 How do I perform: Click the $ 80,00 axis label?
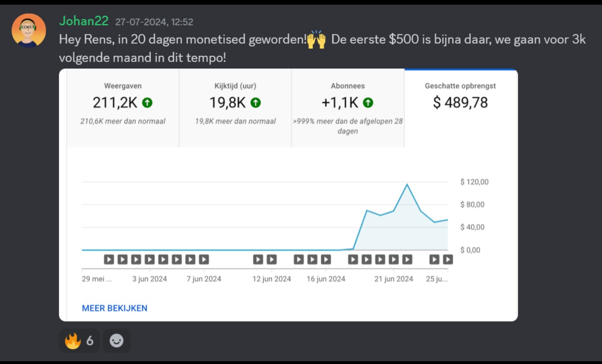coord(472,205)
